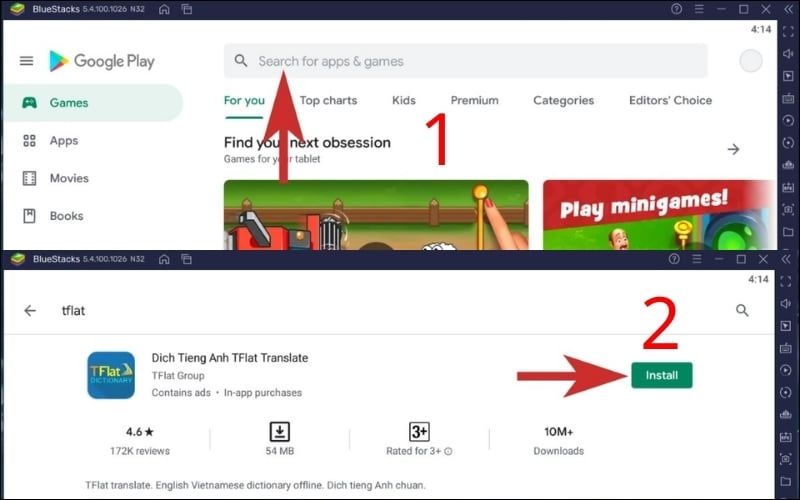
Task: Toggle cursor lock icon in tflat results window
Action: [x=786, y=326]
